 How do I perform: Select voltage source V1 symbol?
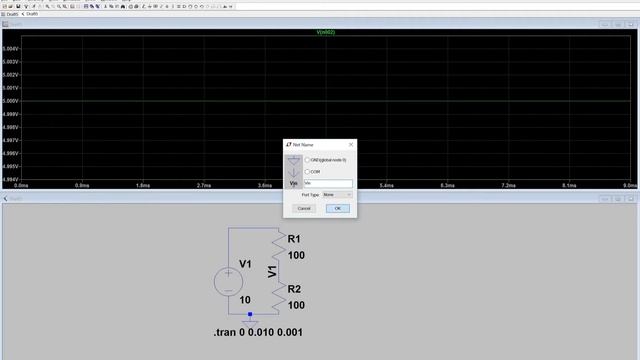click(x=229, y=281)
